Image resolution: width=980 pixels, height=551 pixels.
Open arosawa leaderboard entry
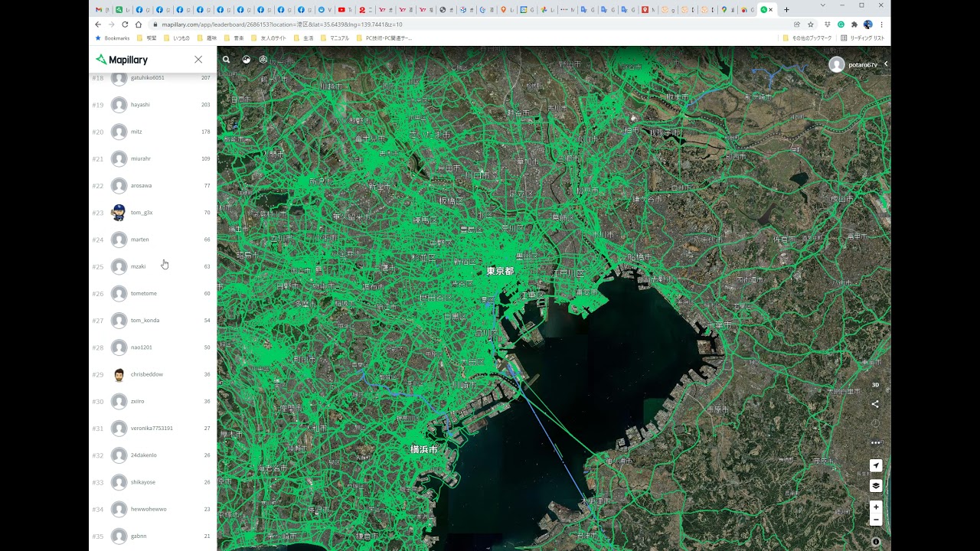[x=152, y=185]
